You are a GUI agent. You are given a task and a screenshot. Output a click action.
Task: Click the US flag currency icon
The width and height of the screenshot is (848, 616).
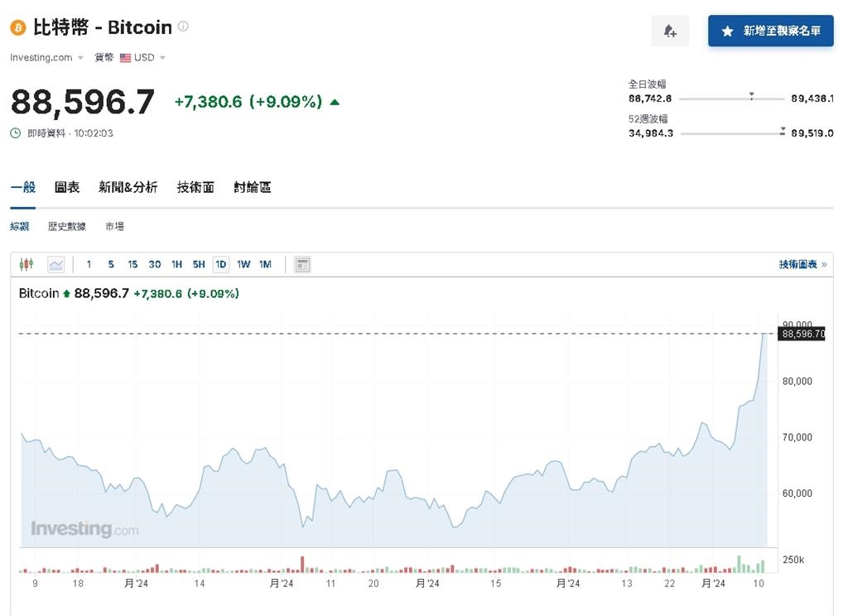point(124,57)
